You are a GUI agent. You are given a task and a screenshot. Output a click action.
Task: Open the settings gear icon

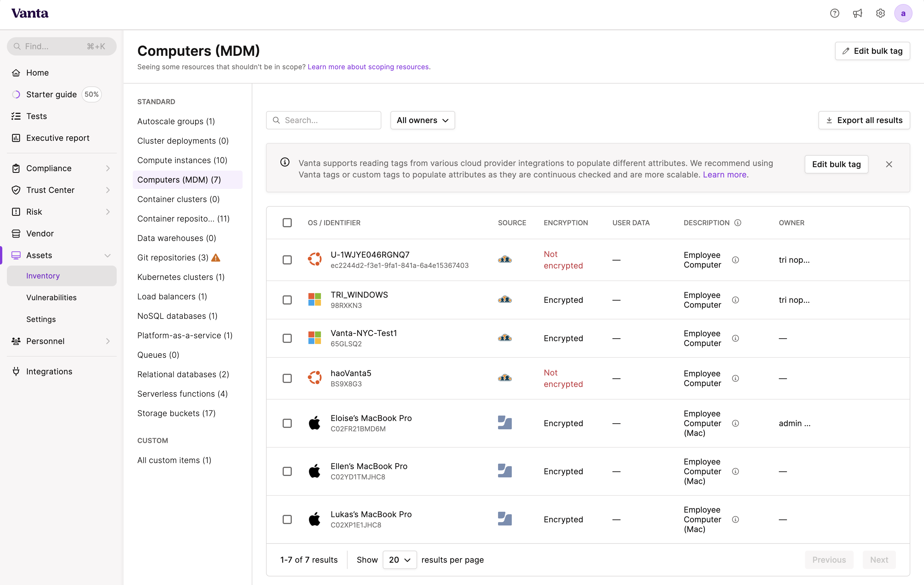pyautogui.click(x=880, y=13)
